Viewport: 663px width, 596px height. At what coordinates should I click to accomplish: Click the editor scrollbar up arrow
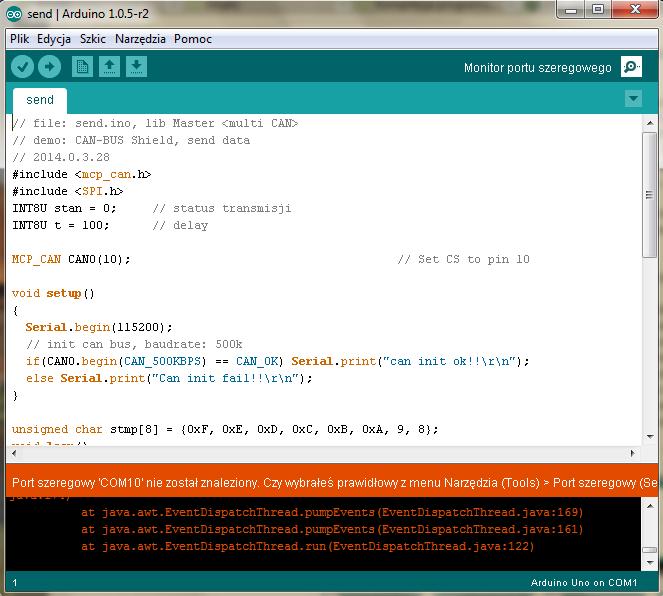649,122
